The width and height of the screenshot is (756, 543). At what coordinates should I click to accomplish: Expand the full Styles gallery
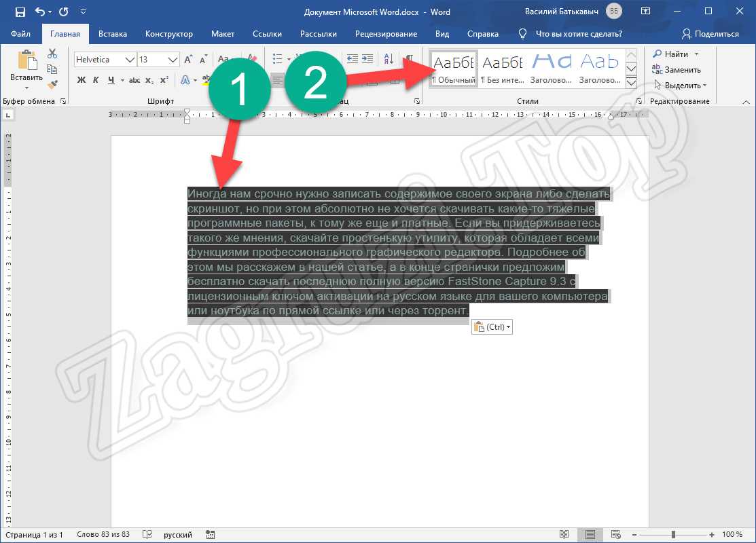pyautogui.click(x=631, y=82)
